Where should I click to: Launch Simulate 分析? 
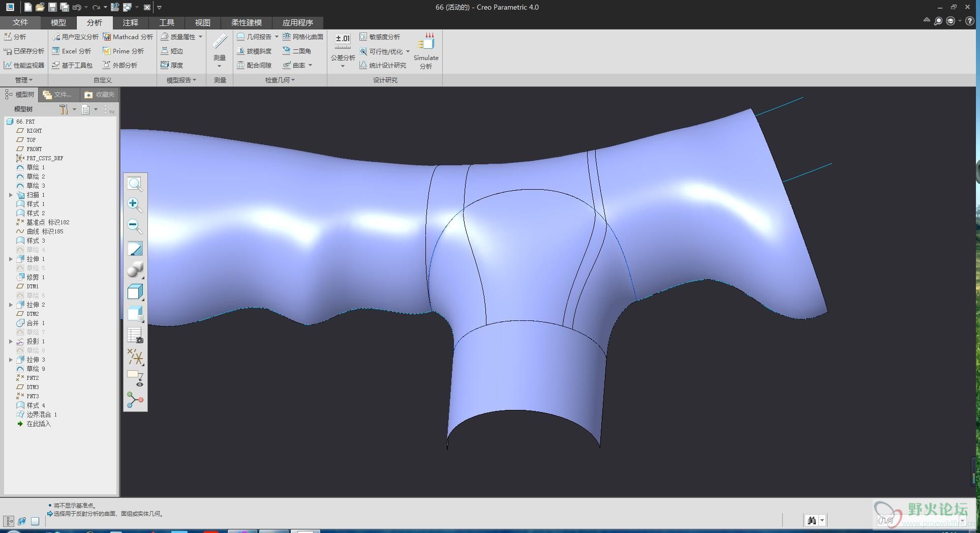click(x=426, y=51)
